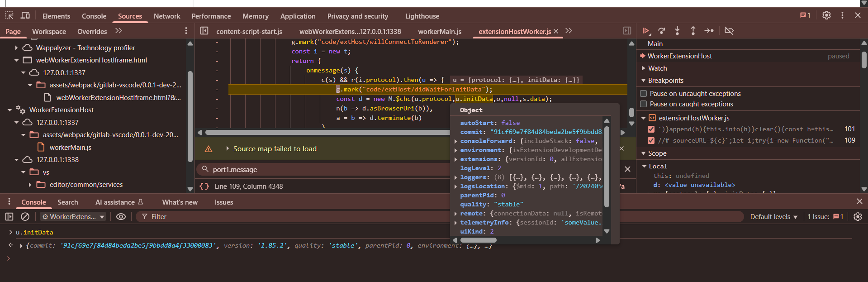Click the Step button
This screenshot has width=868, height=282.
709,31
